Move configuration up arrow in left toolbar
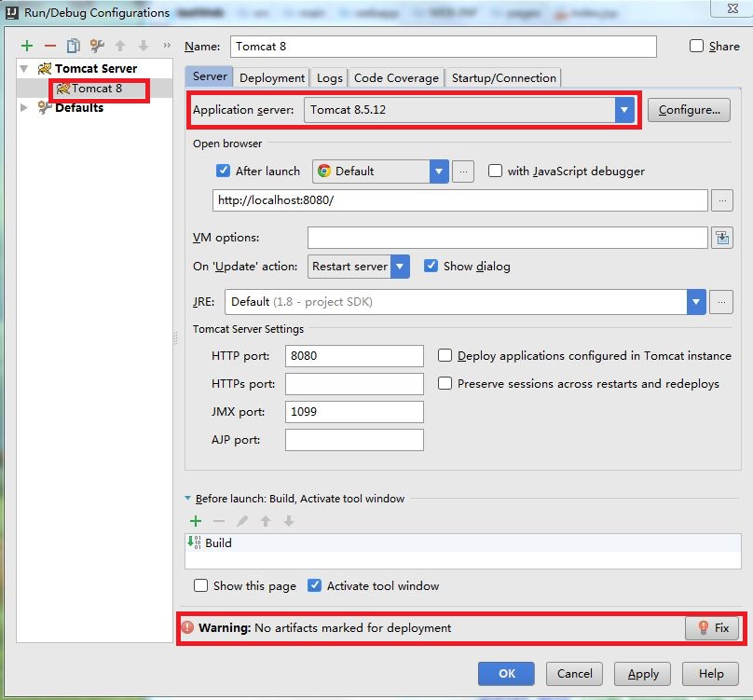This screenshot has height=700, width=753. coord(120,46)
